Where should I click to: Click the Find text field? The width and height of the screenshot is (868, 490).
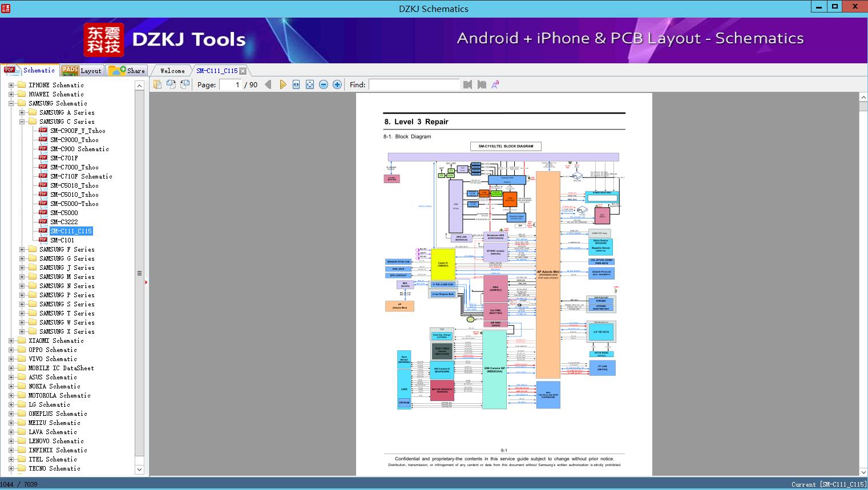pyautogui.click(x=414, y=84)
